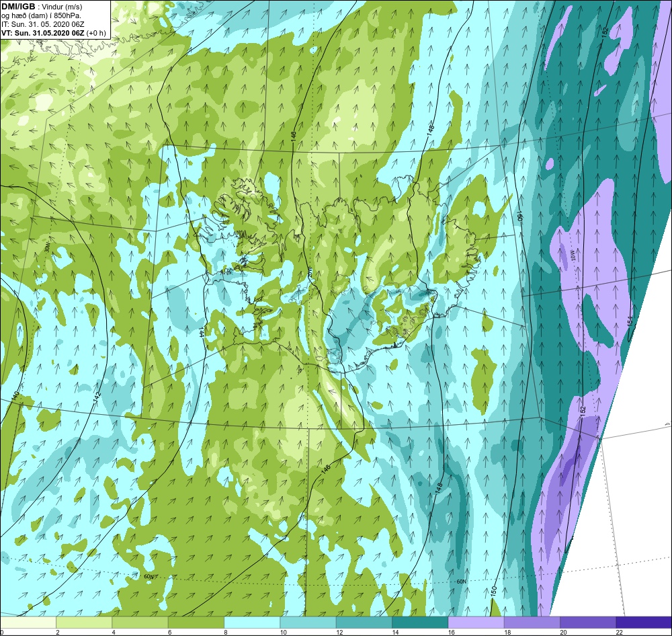672x636 pixels.
Task: Select the 142 height contour label
Action: point(97,397)
